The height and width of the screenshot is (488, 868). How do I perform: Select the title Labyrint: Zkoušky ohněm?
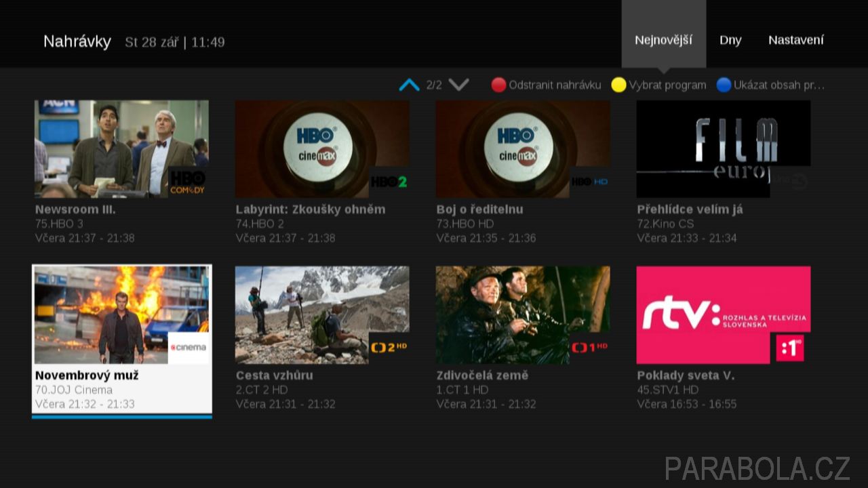(311, 209)
